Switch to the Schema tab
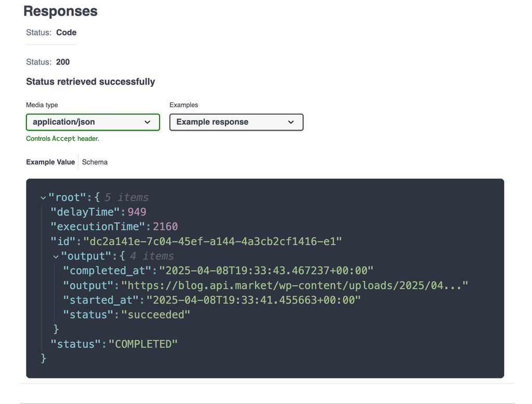This screenshot has height=404, width=532. point(95,162)
